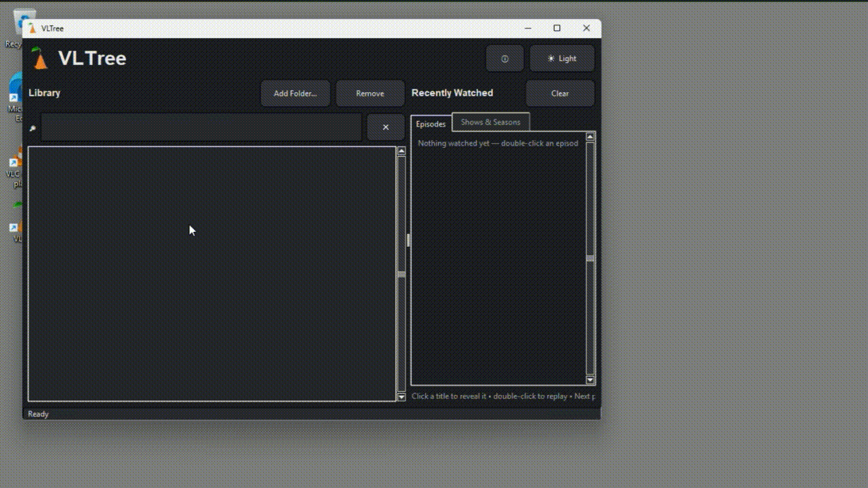Click the Recently Watched scrollbar down arrow

click(590, 380)
